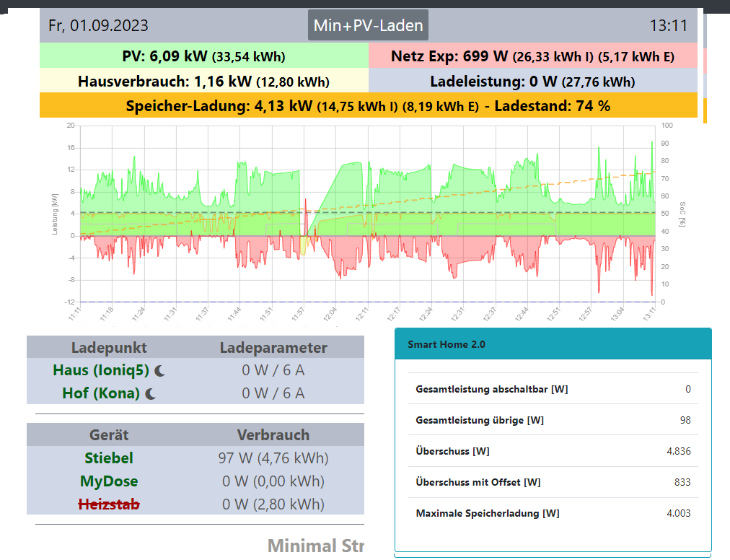Select the Hausverbrauch 1,16 kW field
The image size is (730, 560).
tap(203, 81)
